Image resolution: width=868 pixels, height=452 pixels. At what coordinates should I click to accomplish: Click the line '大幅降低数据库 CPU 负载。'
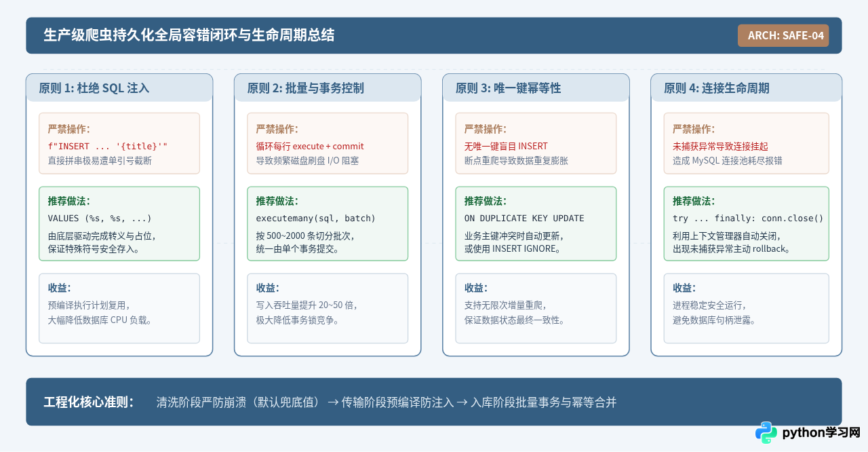tap(100, 320)
